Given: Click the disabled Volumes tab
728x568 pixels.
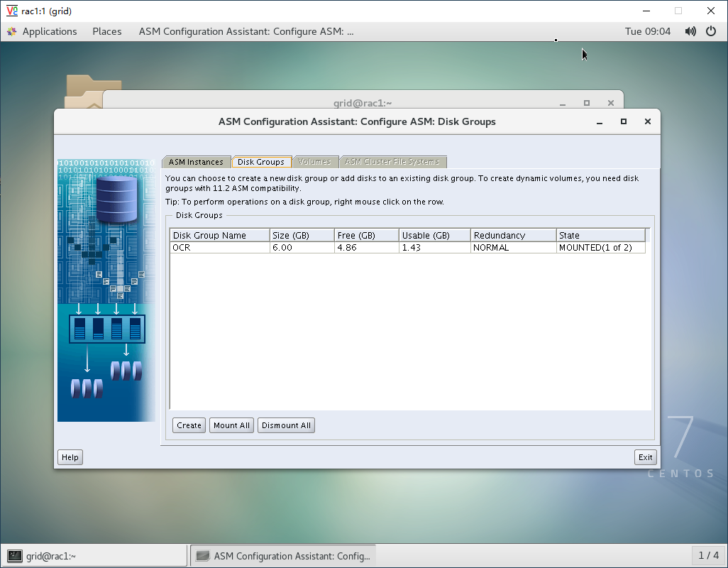Looking at the screenshot, I should [x=315, y=162].
